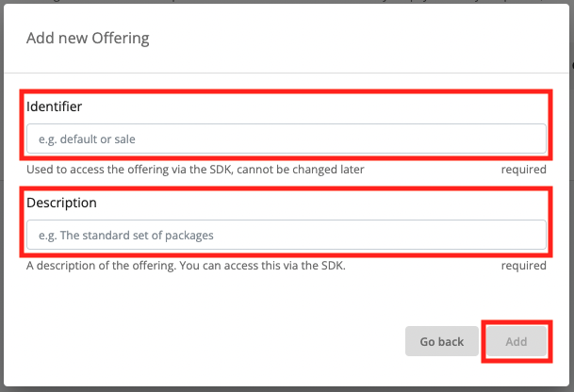574x392 pixels.
Task: Click the word "Offering" in the dialog header
Action: 122,39
